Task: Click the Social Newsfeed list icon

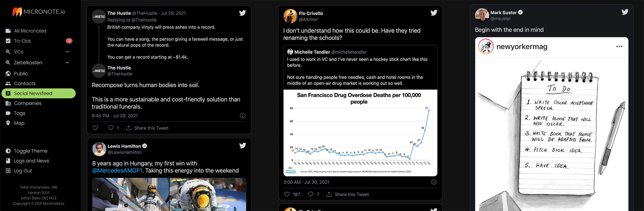Action: tap(8, 93)
